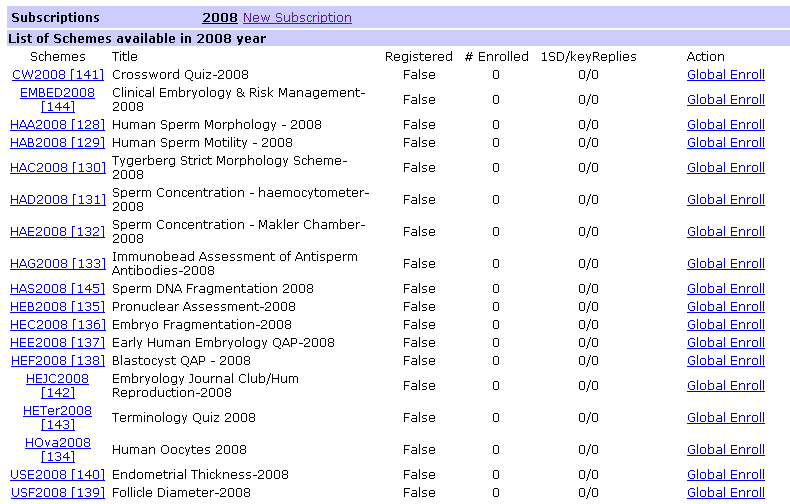Global Enroll in Human Sperm Motility
This screenshot has width=790, height=504.
(726, 143)
